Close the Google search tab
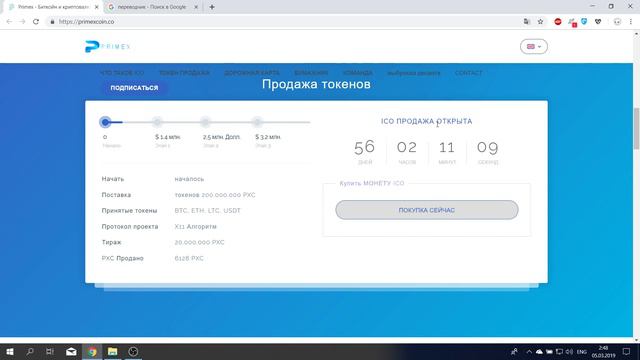The width and height of the screenshot is (640, 360). (x=196, y=7)
